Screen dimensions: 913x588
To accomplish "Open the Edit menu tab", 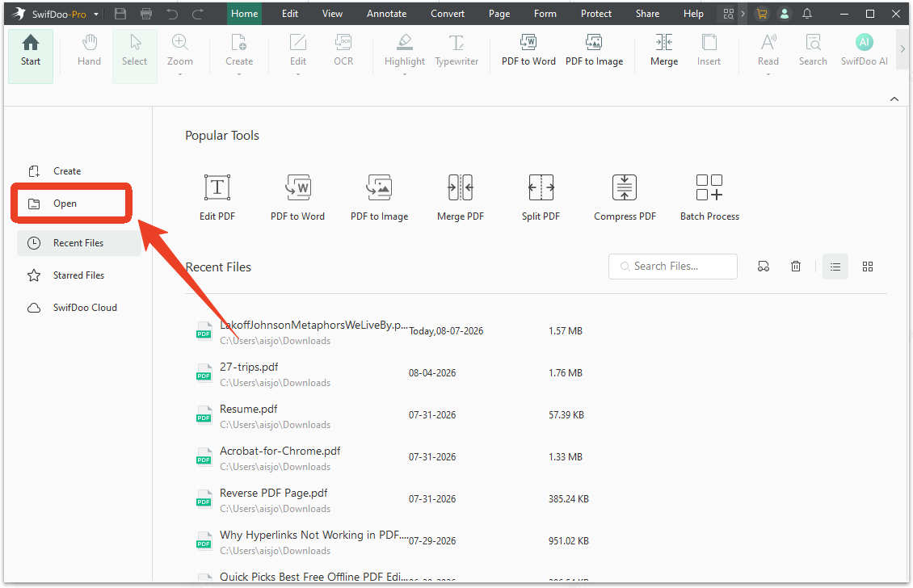I will [x=290, y=14].
